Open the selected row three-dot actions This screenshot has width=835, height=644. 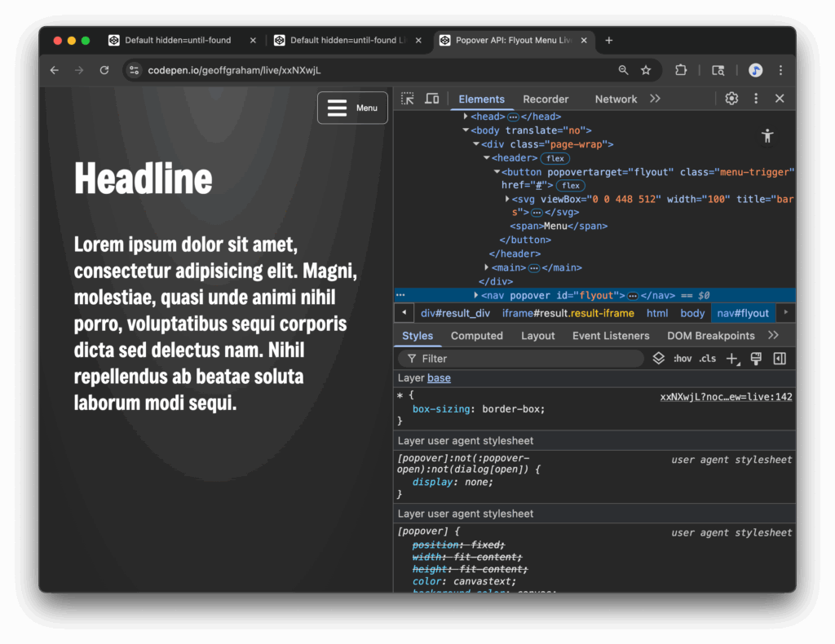pyautogui.click(x=400, y=295)
